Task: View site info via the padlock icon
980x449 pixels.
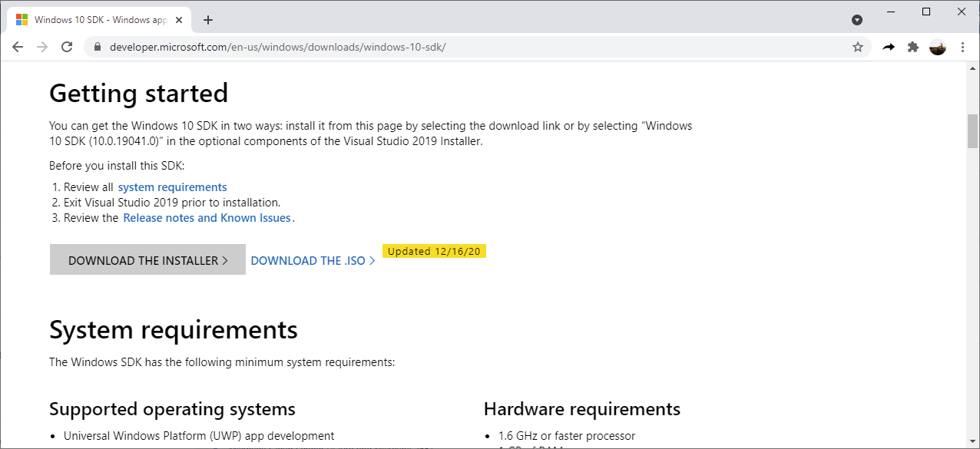Action: (x=97, y=47)
